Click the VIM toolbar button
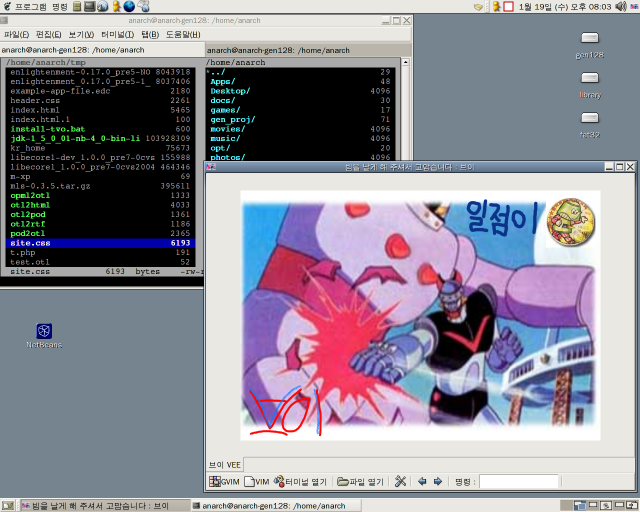 pos(257,481)
